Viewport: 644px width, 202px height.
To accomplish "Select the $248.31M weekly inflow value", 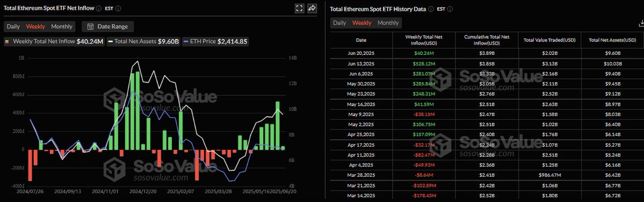I will coord(424,94).
